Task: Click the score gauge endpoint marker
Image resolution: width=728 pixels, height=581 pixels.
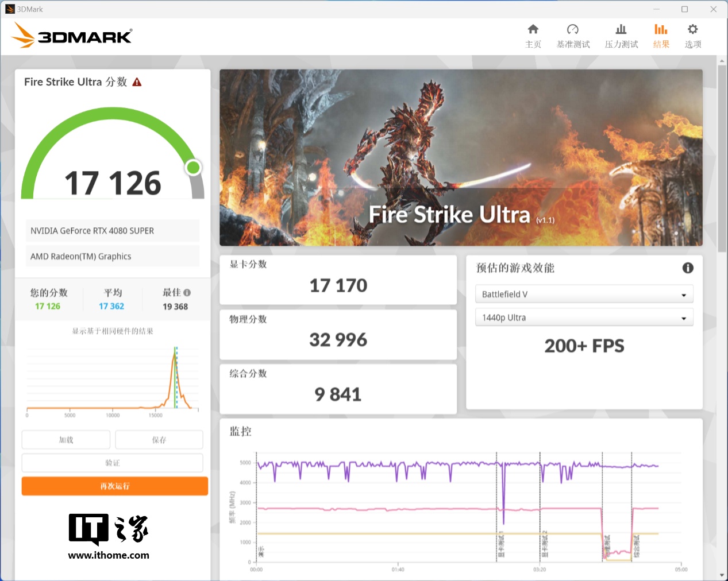Action: (x=193, y=167)
